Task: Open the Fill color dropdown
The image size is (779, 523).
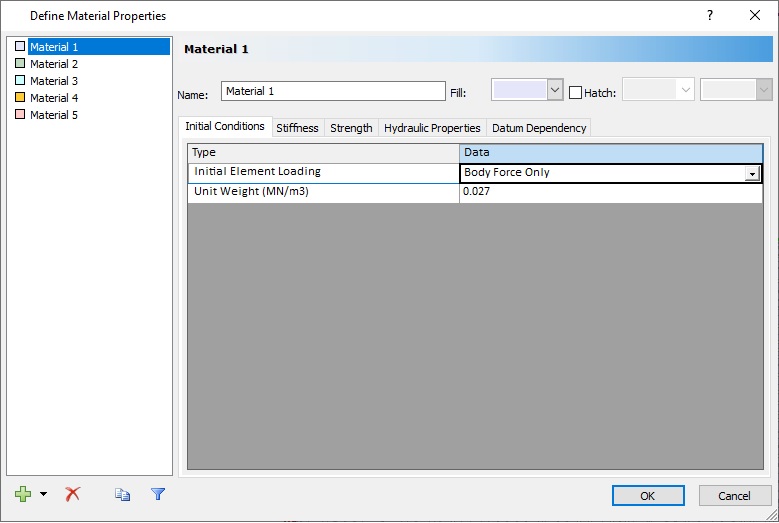Action: point(555,90)
